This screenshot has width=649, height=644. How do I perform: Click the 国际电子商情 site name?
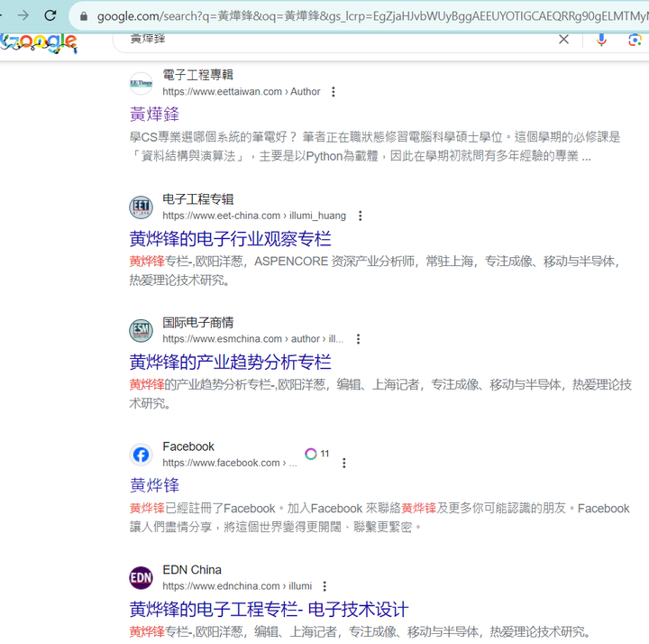click(197, 322)
